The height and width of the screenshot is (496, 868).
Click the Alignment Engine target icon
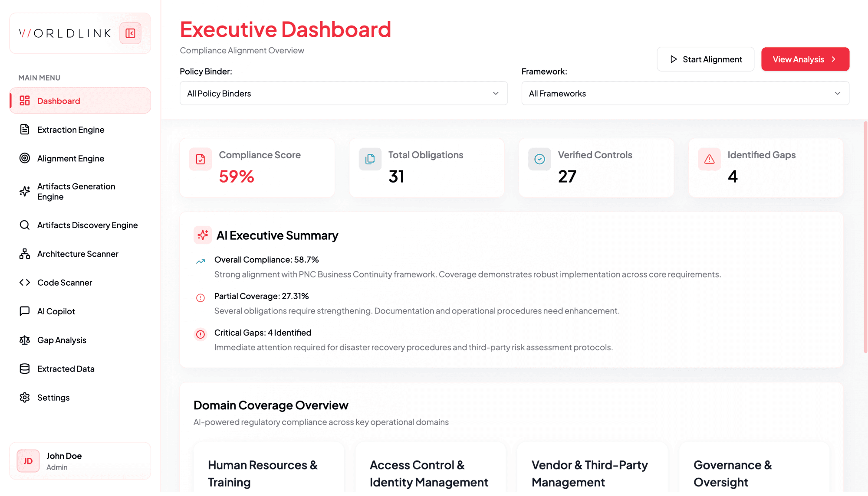pyautogui.click(x=25, y=158)
